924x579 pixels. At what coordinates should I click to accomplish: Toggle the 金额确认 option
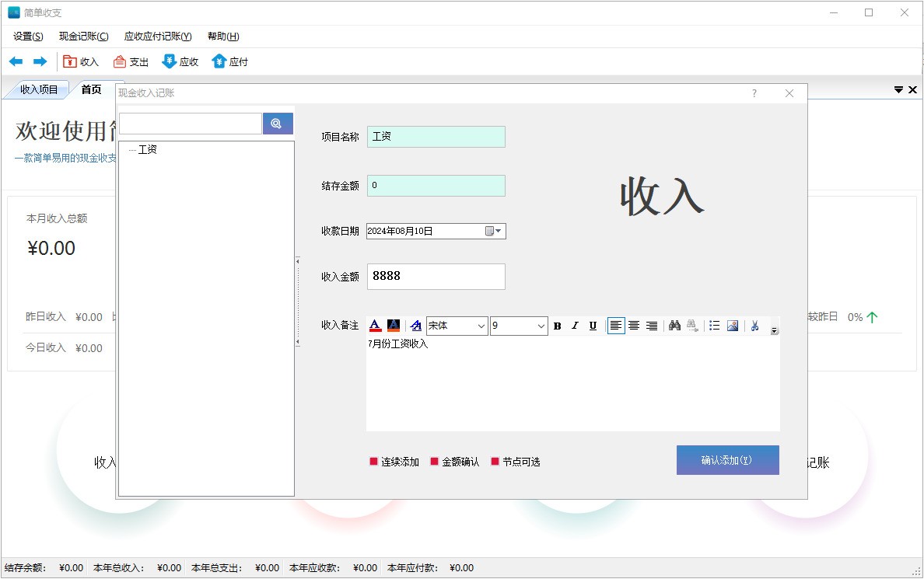434,461
